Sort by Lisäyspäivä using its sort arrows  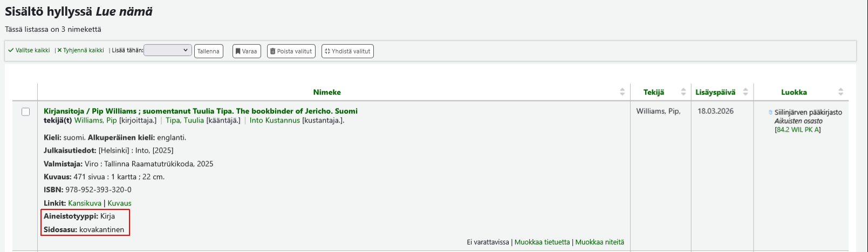[746, 92]
